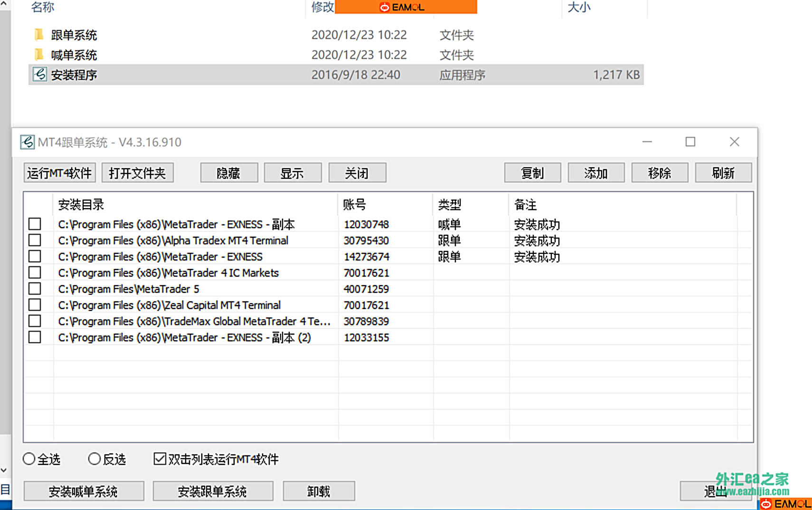Click the MT4跟单系统 application icon in title bar
Viewport: 812px width, 510px height.
tap(27, 142)
